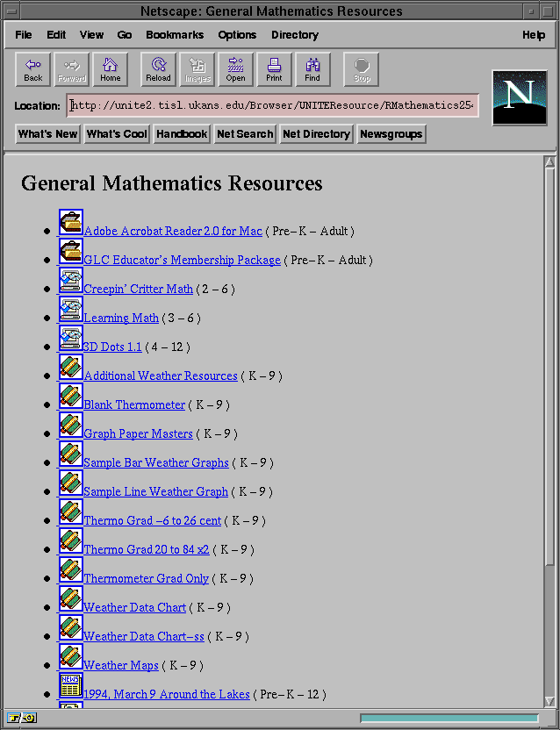Click book icon beside Weather Data Chart

(71, 598)
